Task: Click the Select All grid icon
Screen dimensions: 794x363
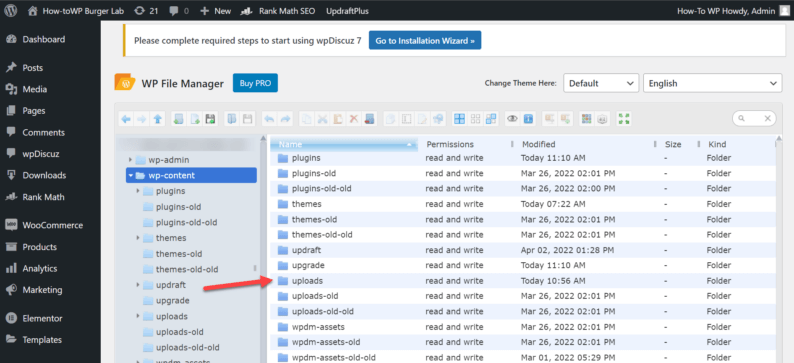Action: coord(459,119)
